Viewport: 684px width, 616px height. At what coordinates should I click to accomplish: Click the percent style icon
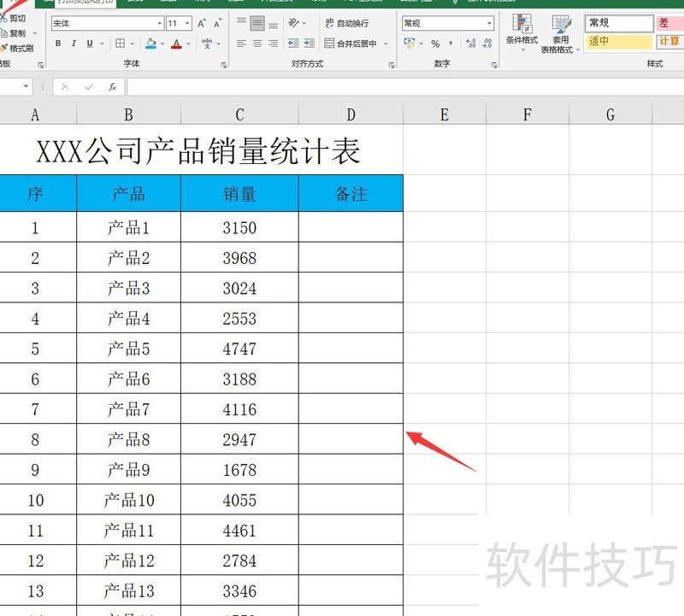click(x=435, y=44)
